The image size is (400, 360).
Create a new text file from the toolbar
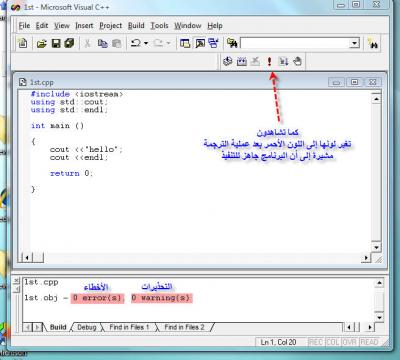(23, 43)
